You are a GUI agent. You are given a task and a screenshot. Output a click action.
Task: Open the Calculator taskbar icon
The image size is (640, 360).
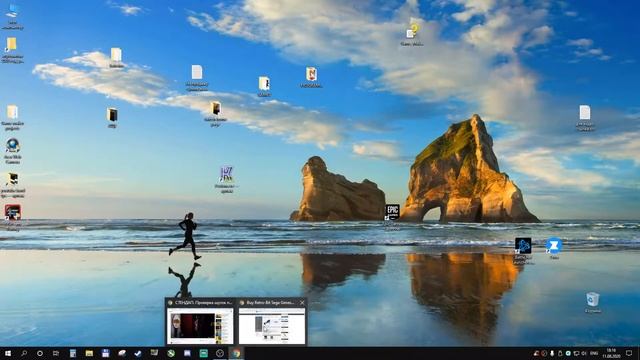pyautogui.click(x=73, y=353)
